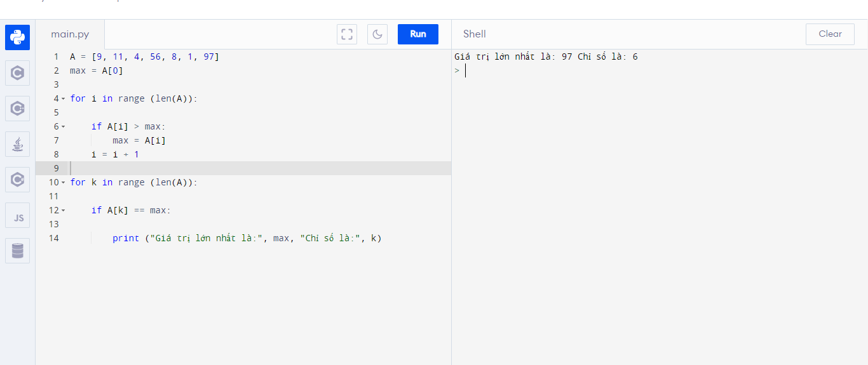The width and height of the screenshot is (868, 365).
Task: Enter fullscreen editor mode
Action: [x=347, y=34]
